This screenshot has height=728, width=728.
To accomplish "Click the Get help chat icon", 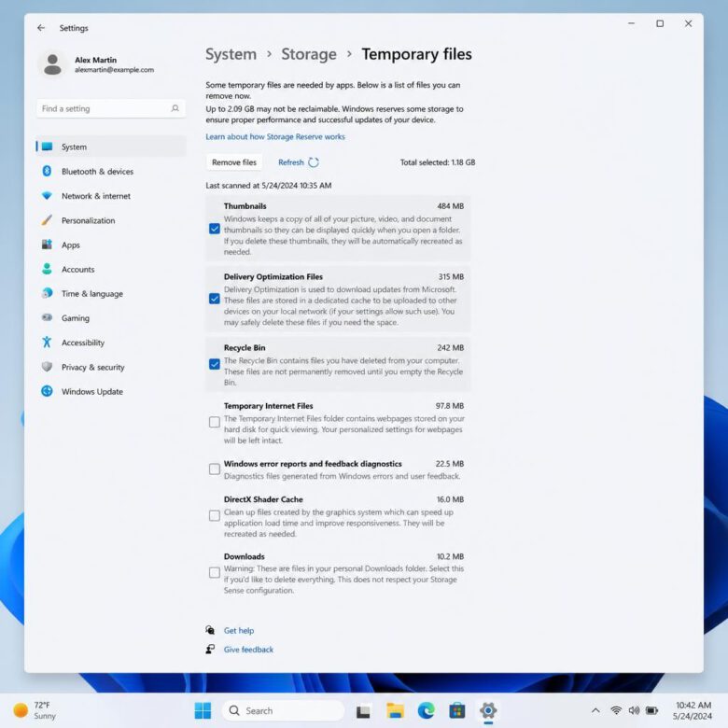I will coord(210,630).
